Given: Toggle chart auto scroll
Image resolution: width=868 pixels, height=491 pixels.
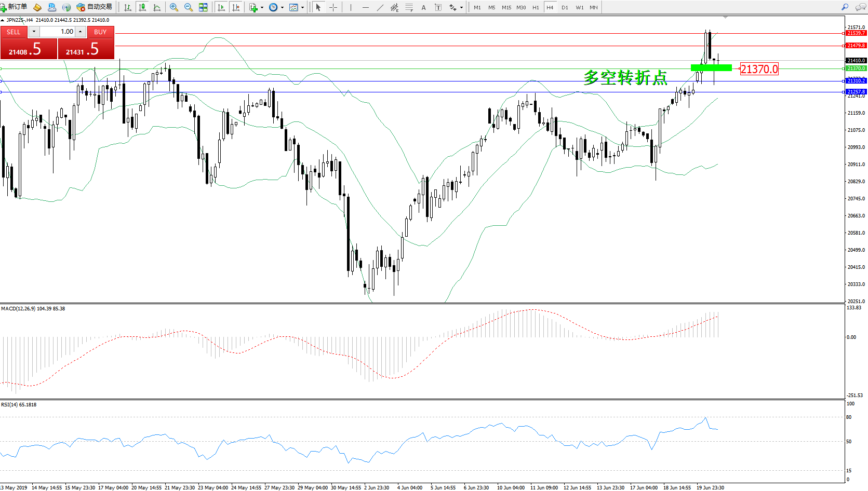Looking at the screenshot, I should [x=221, y=7].
